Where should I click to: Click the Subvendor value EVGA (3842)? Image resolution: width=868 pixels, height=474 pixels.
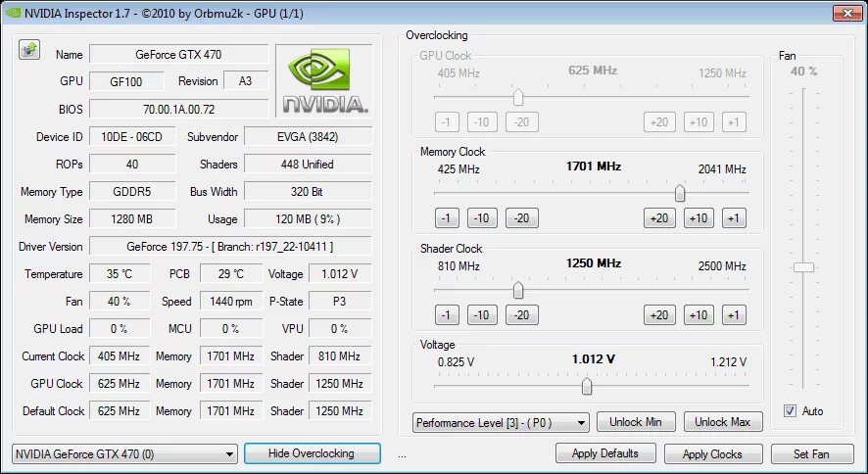pos(308,136)
